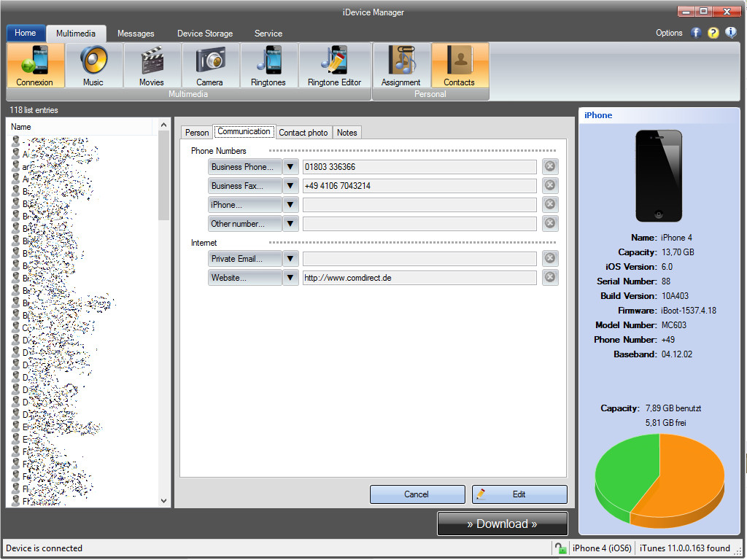
Task: Open the Contact photo tab
Action: pos(303,133)
